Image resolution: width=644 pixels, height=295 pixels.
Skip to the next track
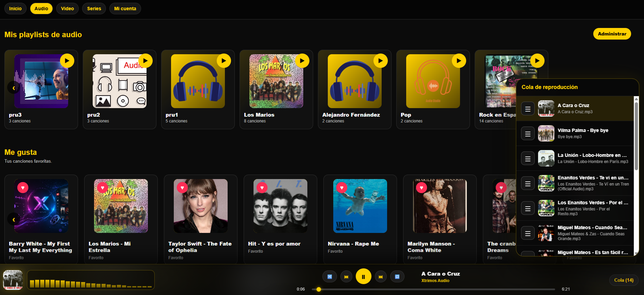381,277
